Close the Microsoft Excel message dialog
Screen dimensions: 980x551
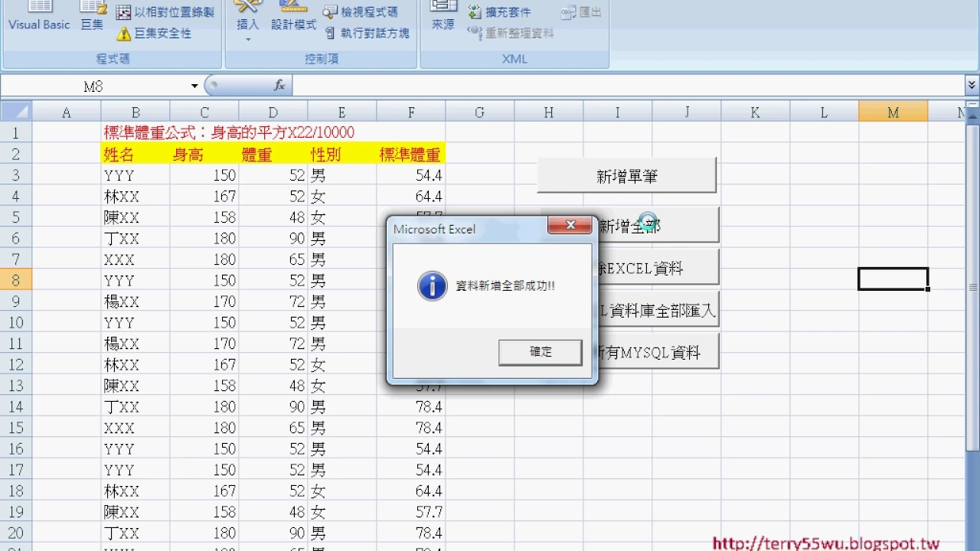(570, 225)
